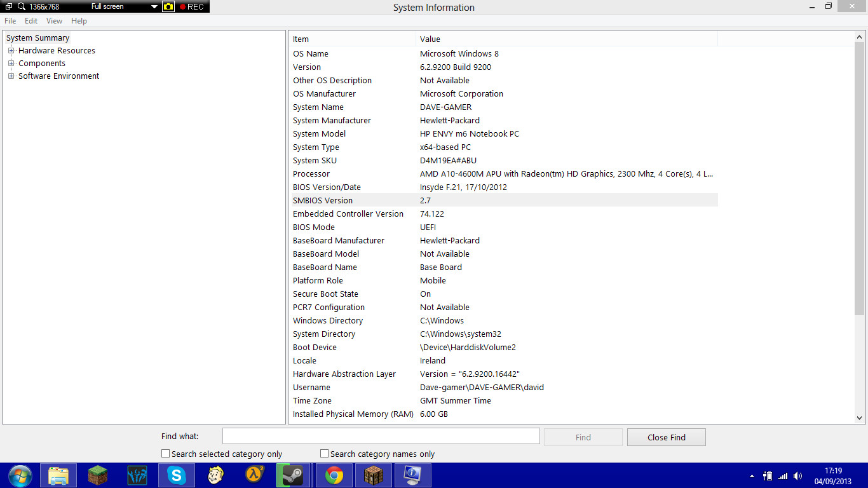Click the recorder magnifier zoom icon
Image resolution: width=868 pixels, height=488 pixels.
pos(22,6)
